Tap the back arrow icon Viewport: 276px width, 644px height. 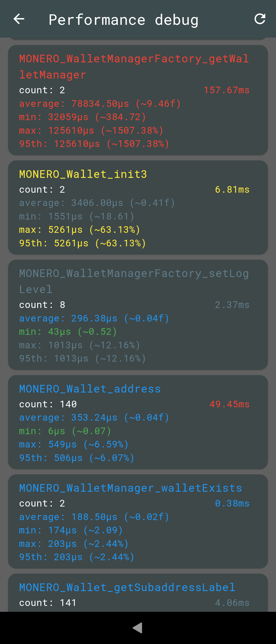pos(19,19)
